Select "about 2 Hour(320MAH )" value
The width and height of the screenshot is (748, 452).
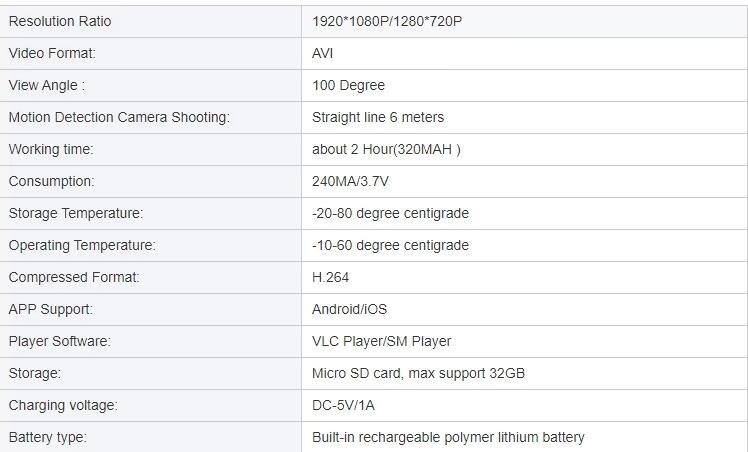click(386, 149)
